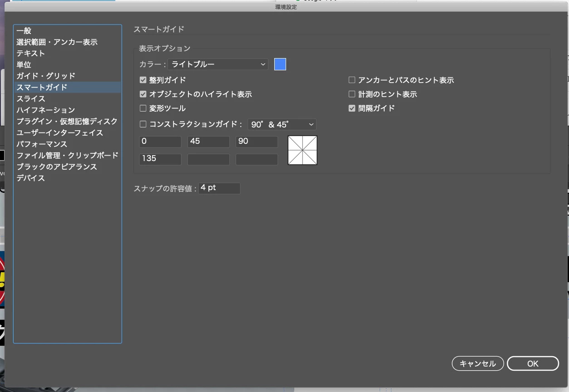Select ファイル管理・クリップボード category
The height and width of the screenshot is (392, 569).
67,156
